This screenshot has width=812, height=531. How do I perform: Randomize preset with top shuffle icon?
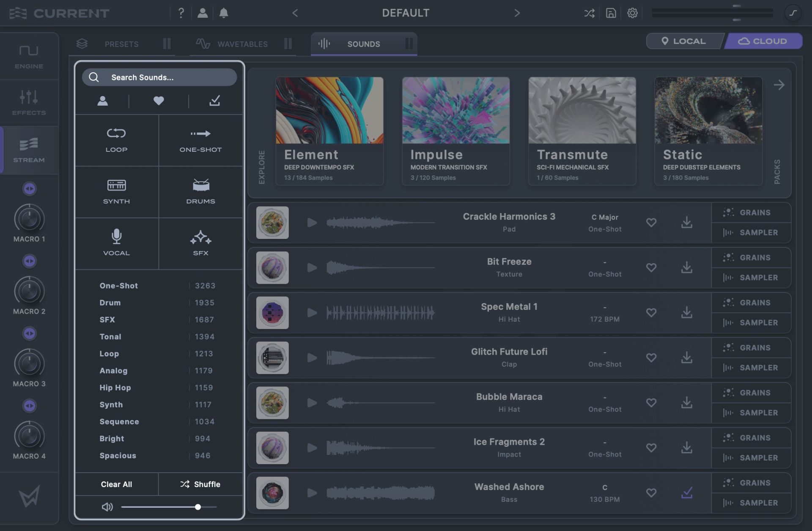coord(589,13)
